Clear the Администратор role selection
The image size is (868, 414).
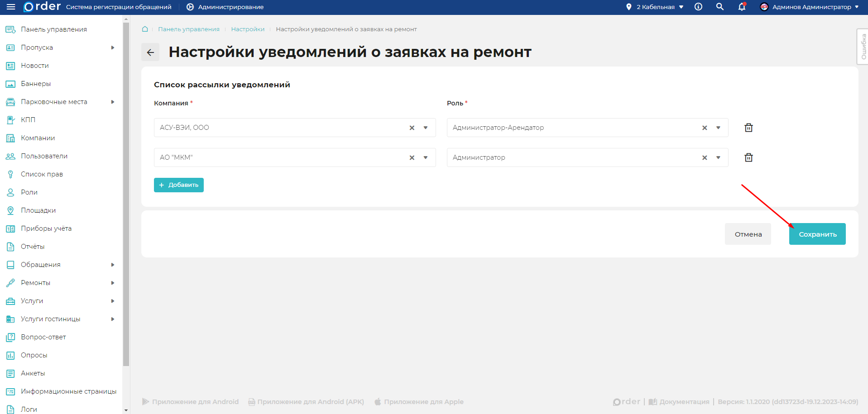tap(705, 157)
